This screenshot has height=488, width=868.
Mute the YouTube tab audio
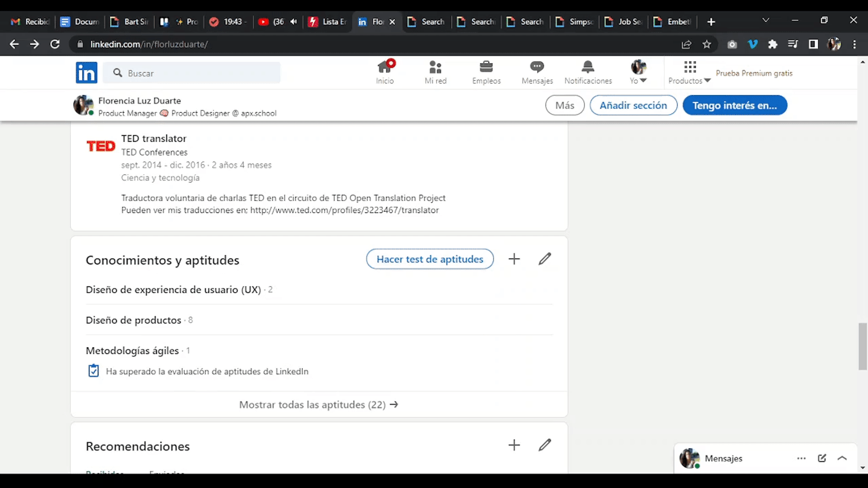click(294, 22)
